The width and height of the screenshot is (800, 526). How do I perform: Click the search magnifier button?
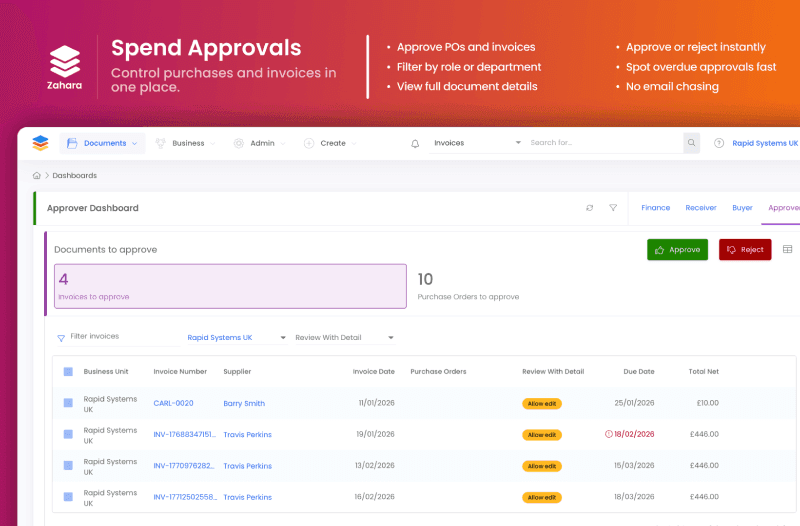[x=691, y=143]
